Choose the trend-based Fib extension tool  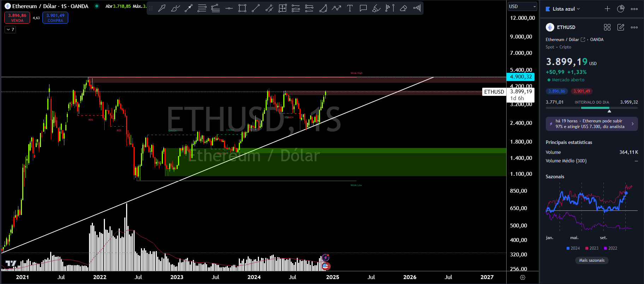click(215, 8)
